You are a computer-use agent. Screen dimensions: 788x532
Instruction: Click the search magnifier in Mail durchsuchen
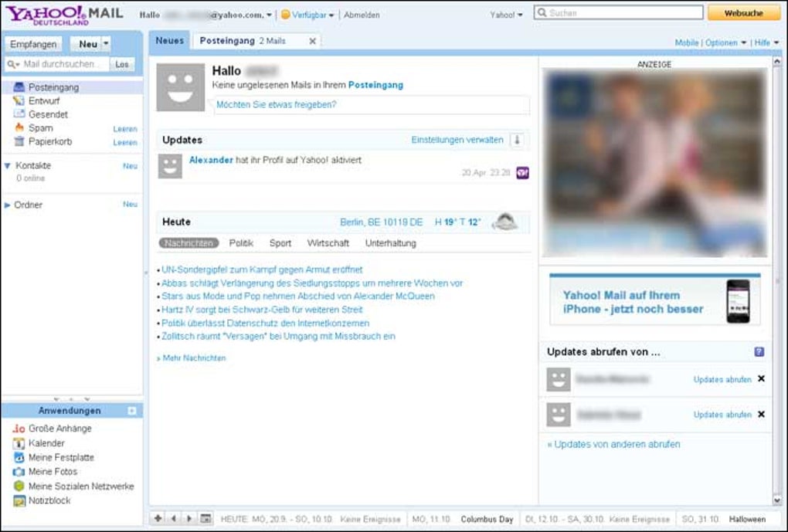pyautogui.click(x=12, y=64)
